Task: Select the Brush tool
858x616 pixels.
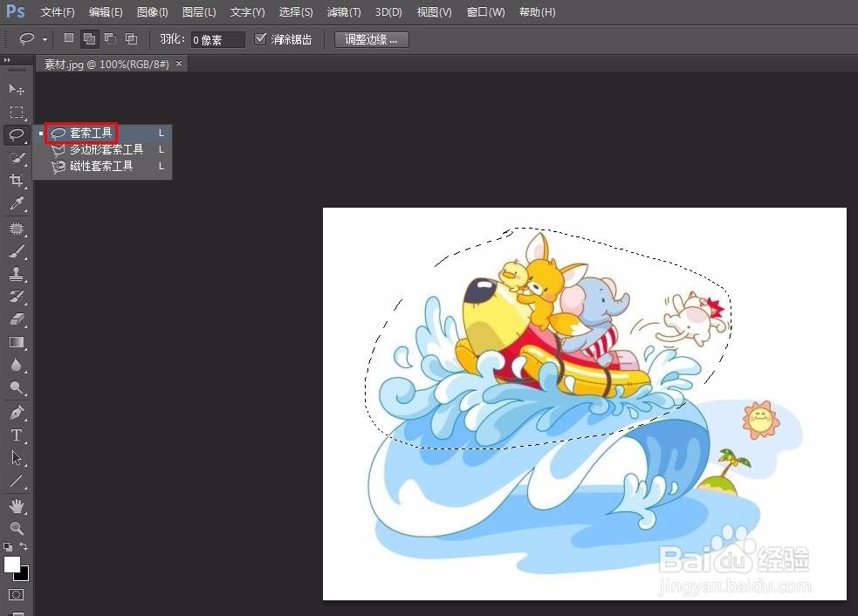Action: [x=17, y=251]
